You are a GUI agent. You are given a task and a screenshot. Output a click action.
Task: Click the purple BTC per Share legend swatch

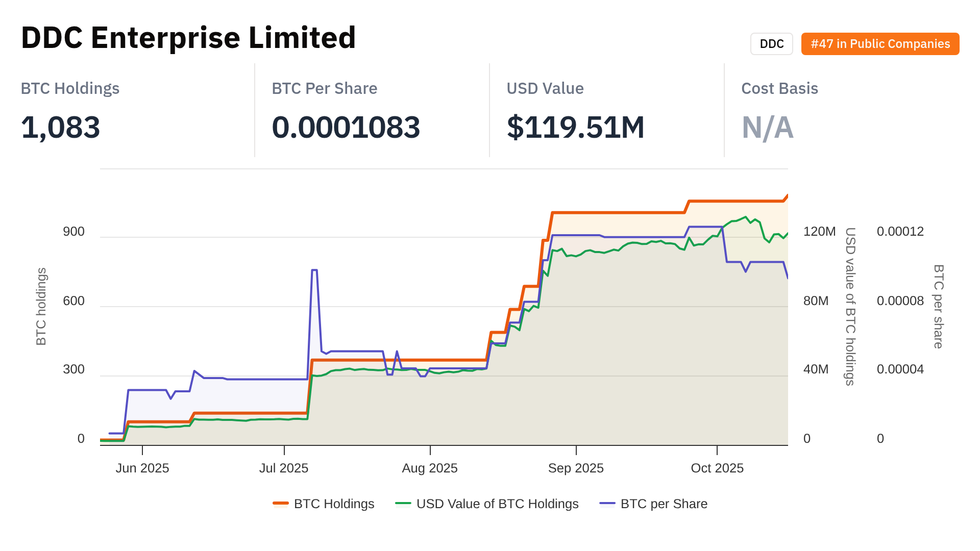click(607, 504)
